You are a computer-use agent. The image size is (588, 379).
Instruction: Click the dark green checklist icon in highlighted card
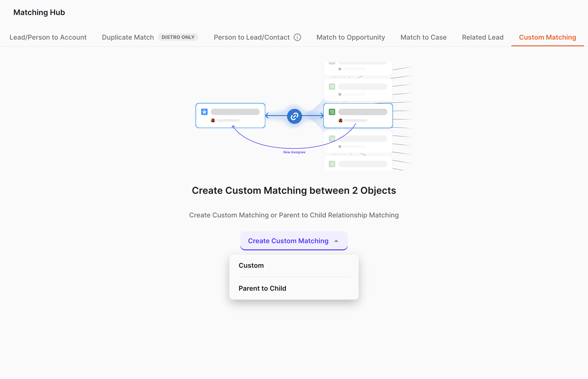pyautogui.click(x=332, y=112)
